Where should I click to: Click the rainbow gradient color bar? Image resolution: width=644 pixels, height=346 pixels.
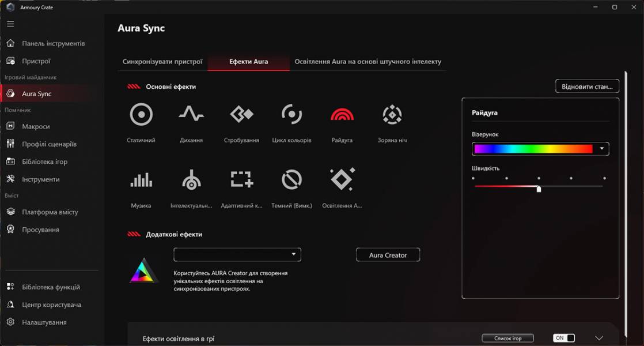click(533, 149)
